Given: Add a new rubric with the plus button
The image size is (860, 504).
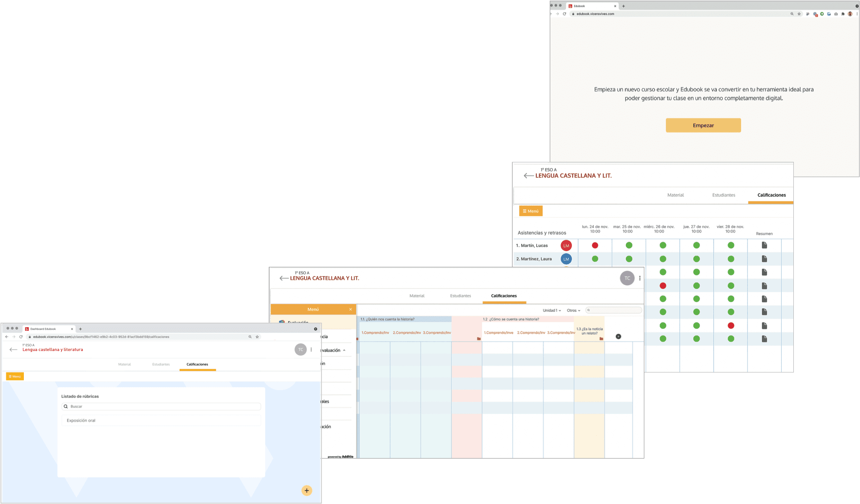Looking at the screenshot, I should (307, 490).
